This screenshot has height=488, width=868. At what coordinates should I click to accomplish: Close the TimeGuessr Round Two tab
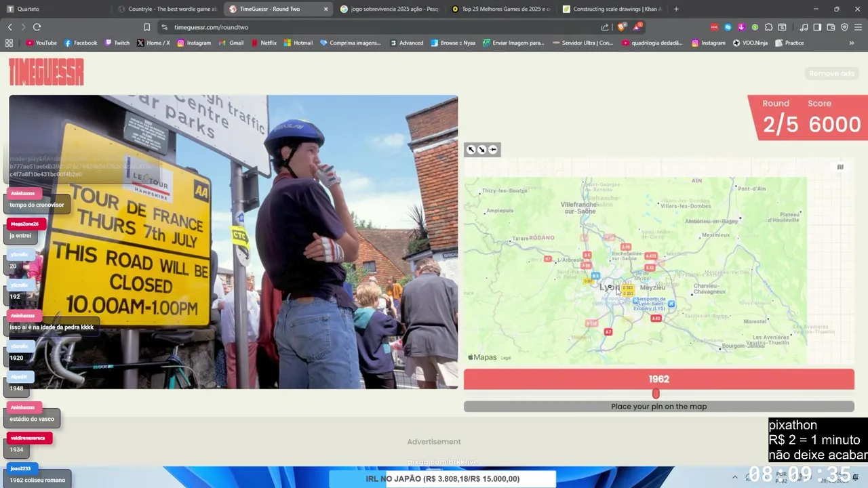click(325, 9)
